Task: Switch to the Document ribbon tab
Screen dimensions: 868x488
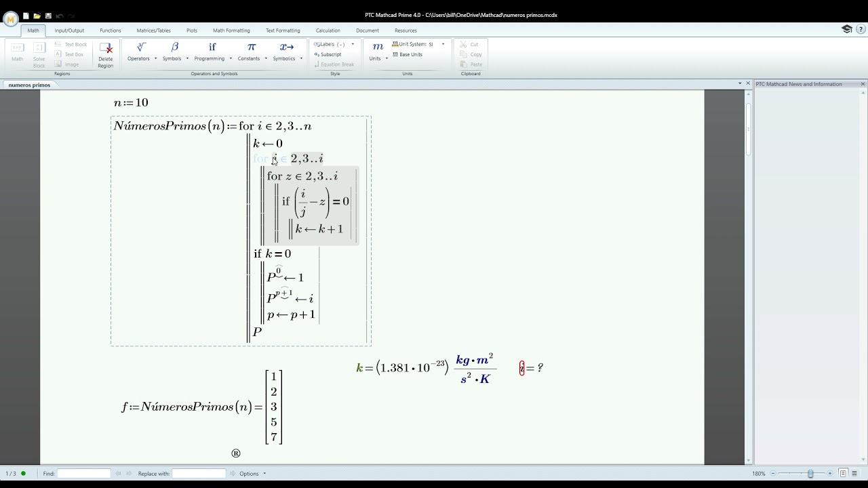Action: [368, 30]
